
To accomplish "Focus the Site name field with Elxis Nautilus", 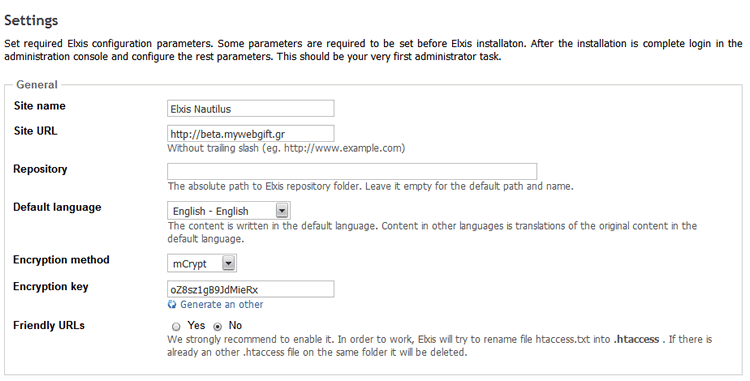I will point(251,109).
